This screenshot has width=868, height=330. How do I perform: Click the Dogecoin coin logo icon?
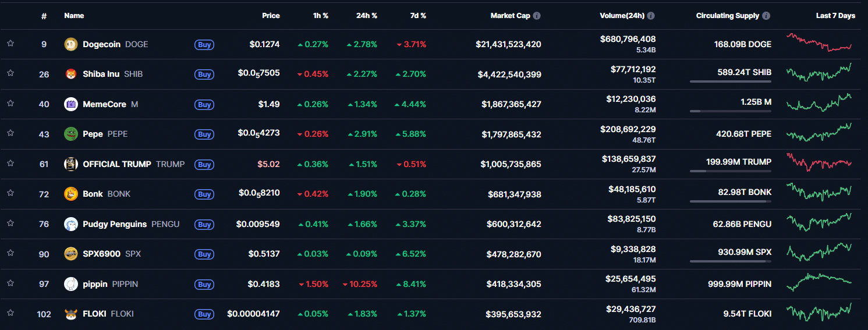(x=70, y=44)
